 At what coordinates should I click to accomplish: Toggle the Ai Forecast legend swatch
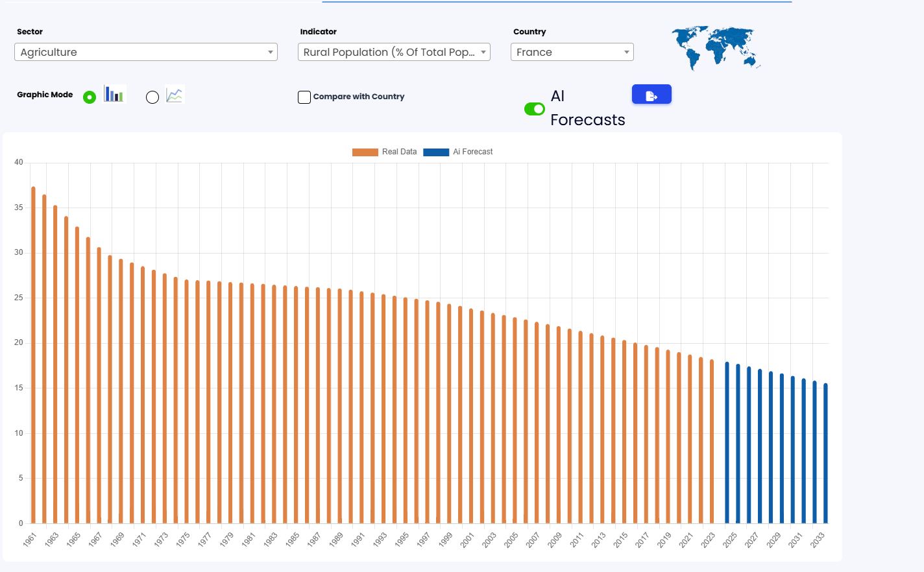point(436,152)
